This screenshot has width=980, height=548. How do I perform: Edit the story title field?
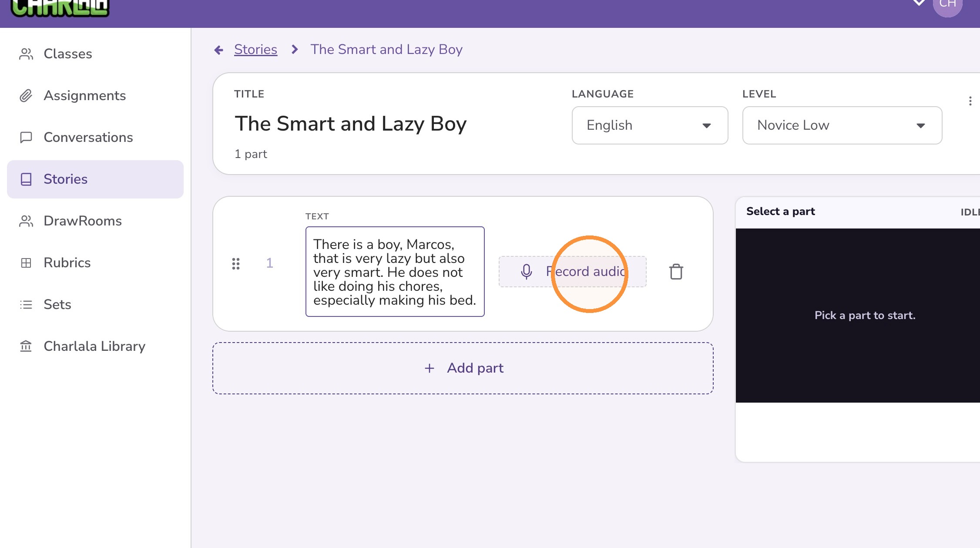pyautogui.click(x=350, y=124)
